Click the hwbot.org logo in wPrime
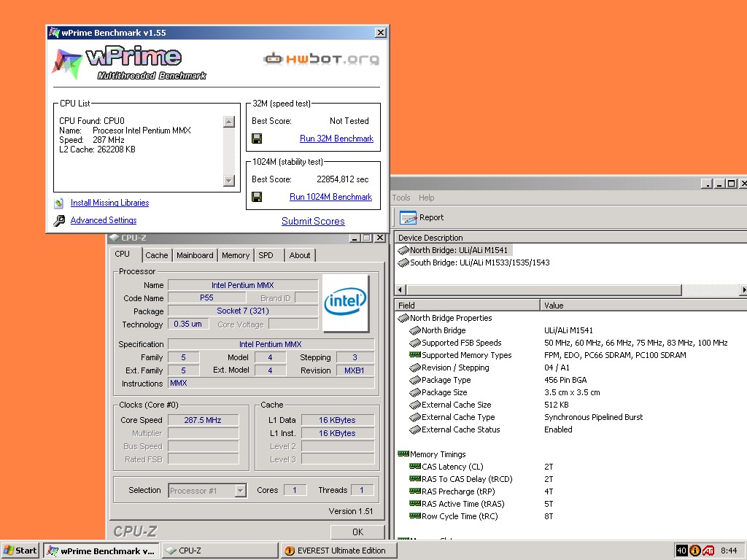Image resolution: width=747 pixels, height=560 pixels. click(321, 58)
